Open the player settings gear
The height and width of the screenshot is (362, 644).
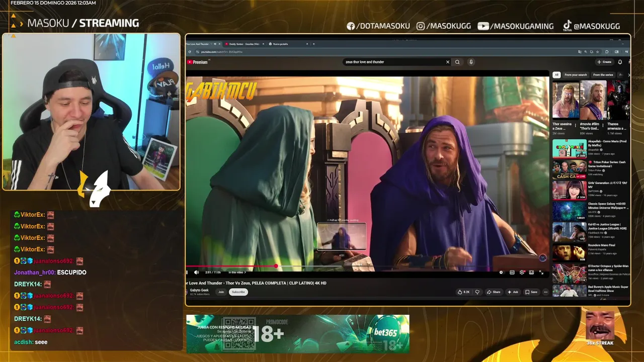pyautogui.click(x=522, y=273)
